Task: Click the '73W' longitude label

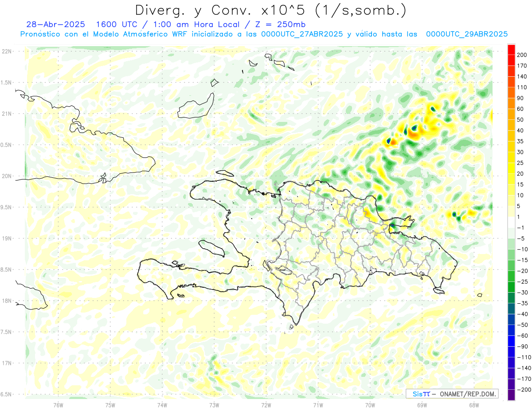Action: click(214, 405)
